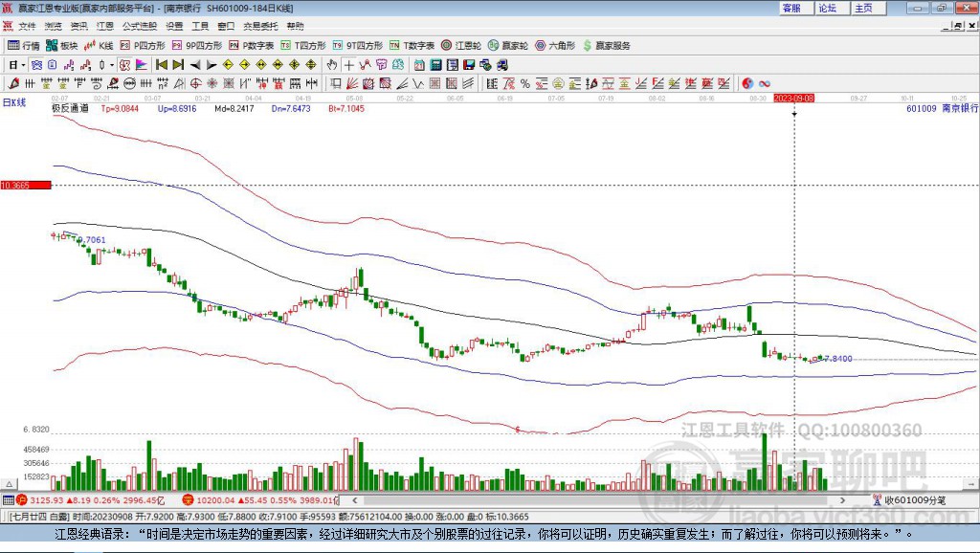Step chart right with black right arrow
This screenshot has height=553, width=980.
pyautogui.click(x=212, y=65)
